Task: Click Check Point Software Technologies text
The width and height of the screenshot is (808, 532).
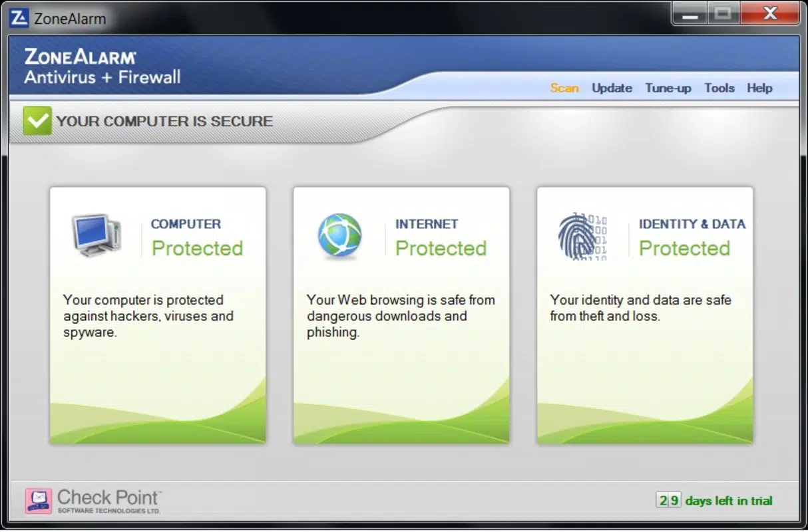Action: coord(108,501)
